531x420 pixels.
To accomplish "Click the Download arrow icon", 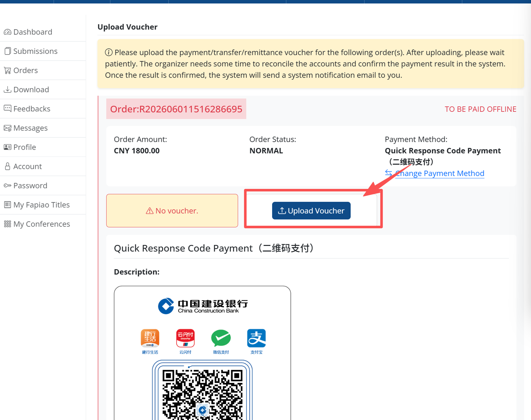I will point(7,90).
